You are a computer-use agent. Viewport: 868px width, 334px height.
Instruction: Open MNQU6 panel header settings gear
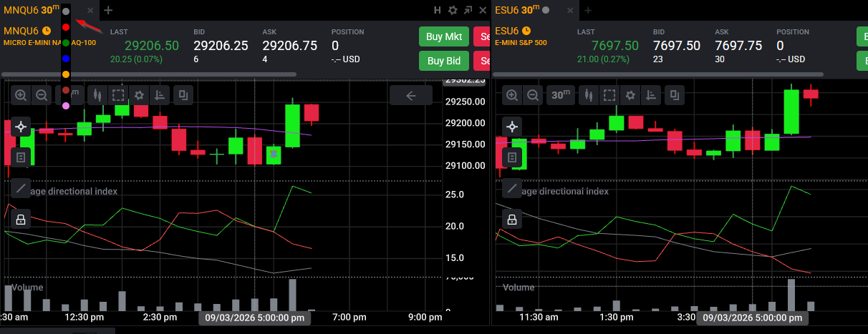click(x=452, y=10)
